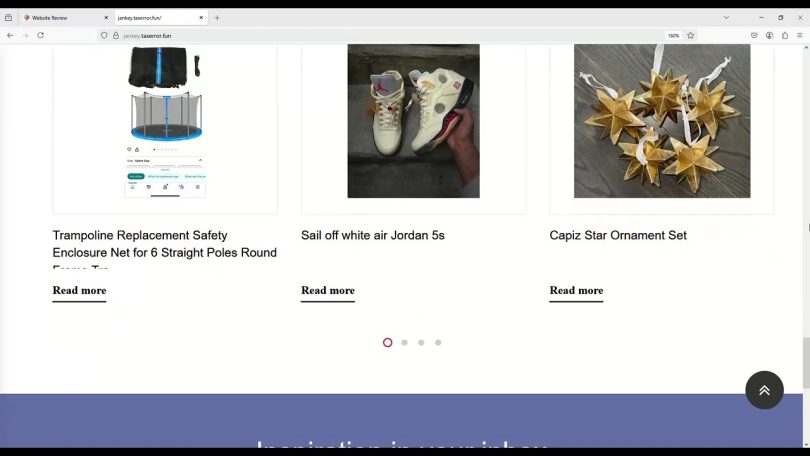Image resolution: width=810 pixels, height=456 pixels.
Task: Read more about Capiz Star Ornament Set
Action: point(576,291)
